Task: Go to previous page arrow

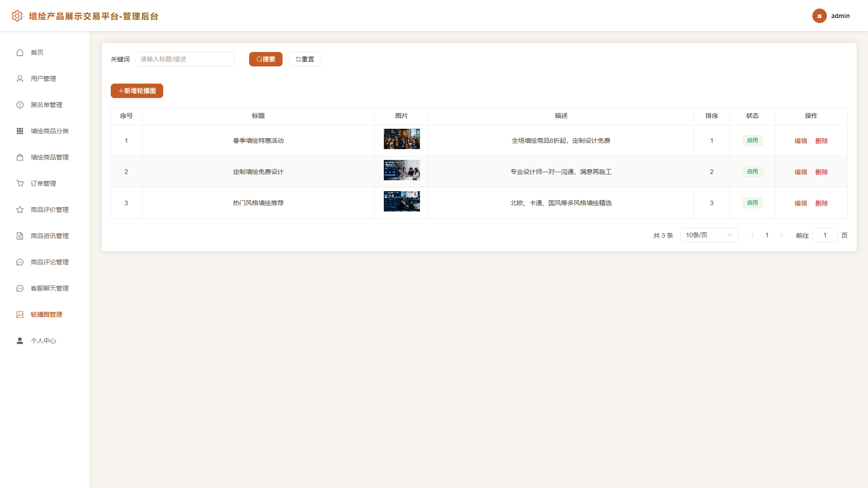Action: (753, 235)
